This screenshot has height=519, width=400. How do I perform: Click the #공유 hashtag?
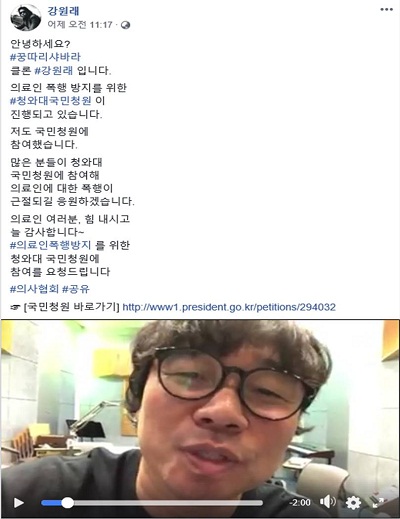click(x=76, y=289)
